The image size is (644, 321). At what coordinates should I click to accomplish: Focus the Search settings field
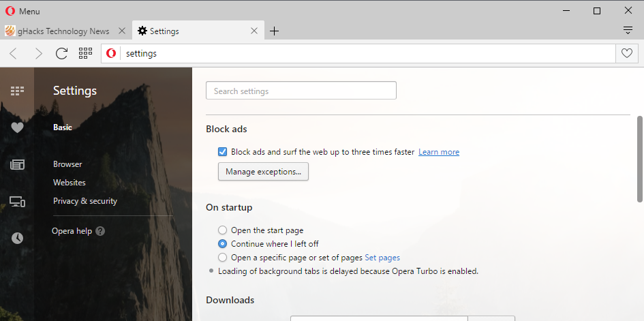301,91
